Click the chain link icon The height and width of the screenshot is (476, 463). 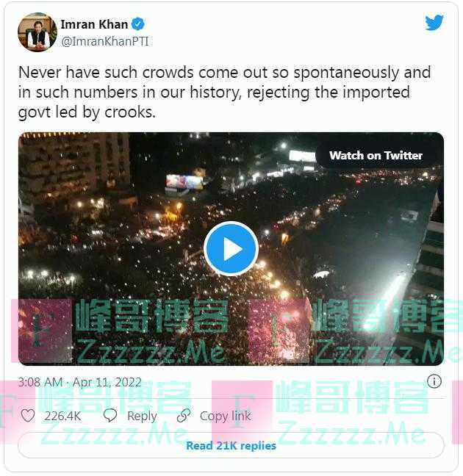tap(184, 416)
